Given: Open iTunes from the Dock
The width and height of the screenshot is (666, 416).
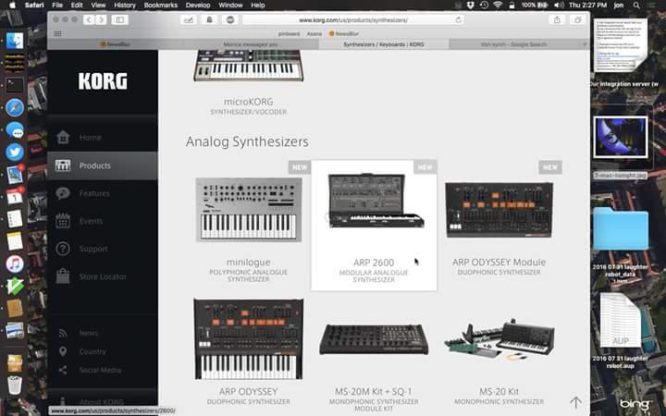Looking at the screenshot, I should click(14, 264).
